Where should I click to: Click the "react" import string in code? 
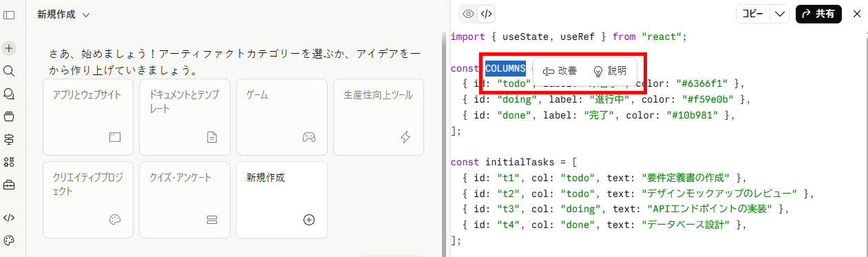[661, 37]
